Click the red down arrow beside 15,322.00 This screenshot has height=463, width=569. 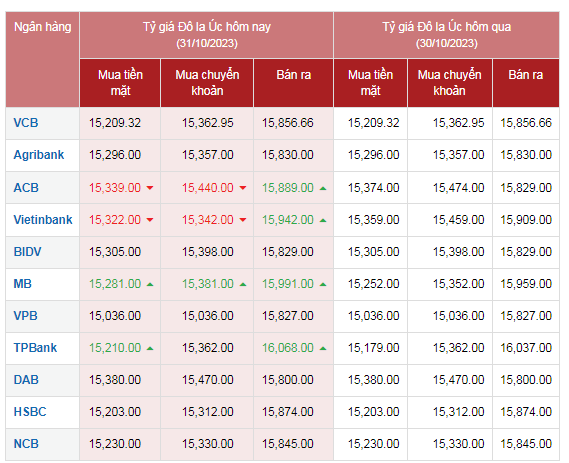[150, 220]
